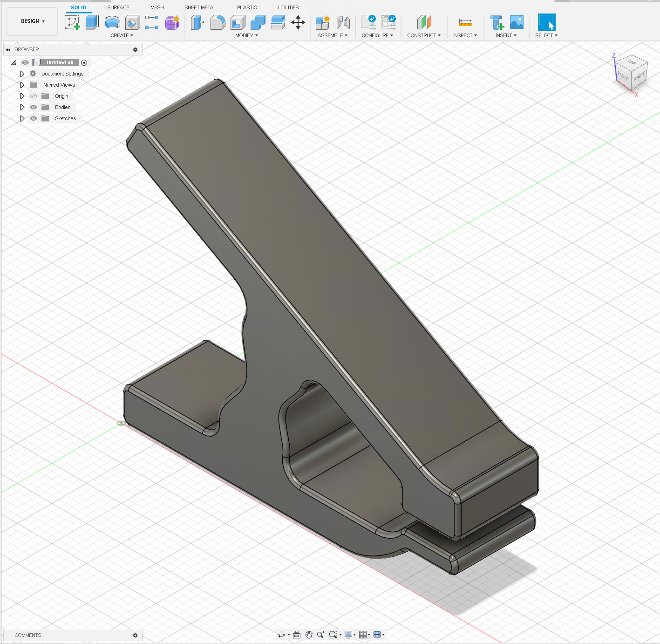Hide the Bodies folder
Screen dimensions: 660x644
click(33, 107)
